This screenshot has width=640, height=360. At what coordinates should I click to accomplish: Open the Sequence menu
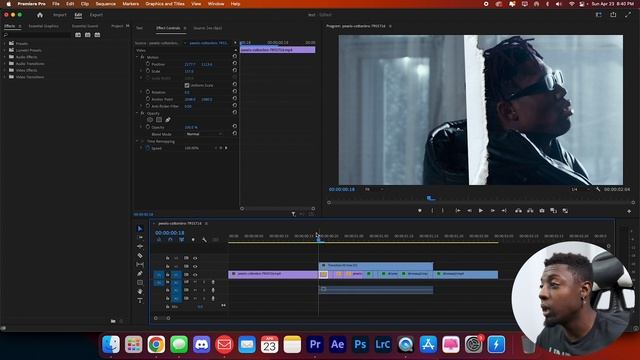105,4
